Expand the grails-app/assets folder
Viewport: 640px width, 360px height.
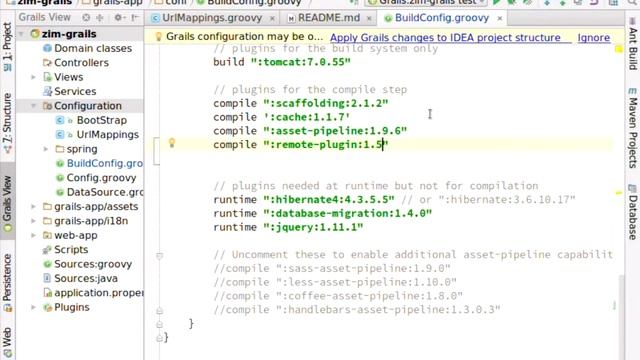pyautogui.click(x=34, y=207)
